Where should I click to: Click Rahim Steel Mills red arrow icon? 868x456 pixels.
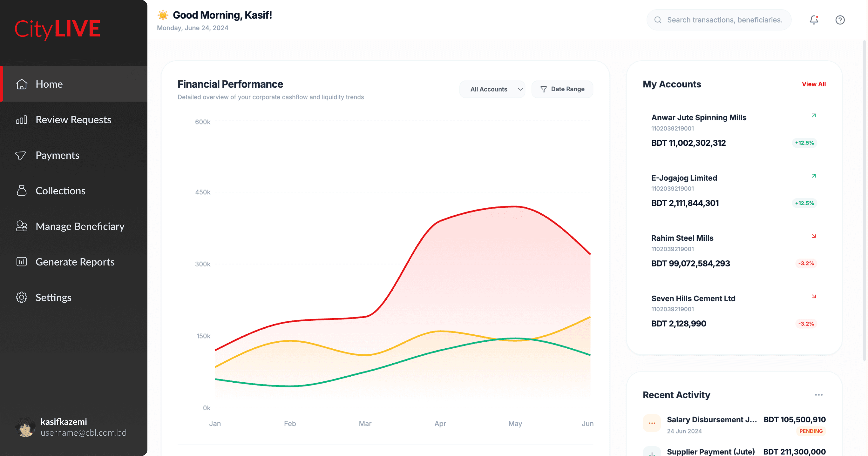pos(813,236)
